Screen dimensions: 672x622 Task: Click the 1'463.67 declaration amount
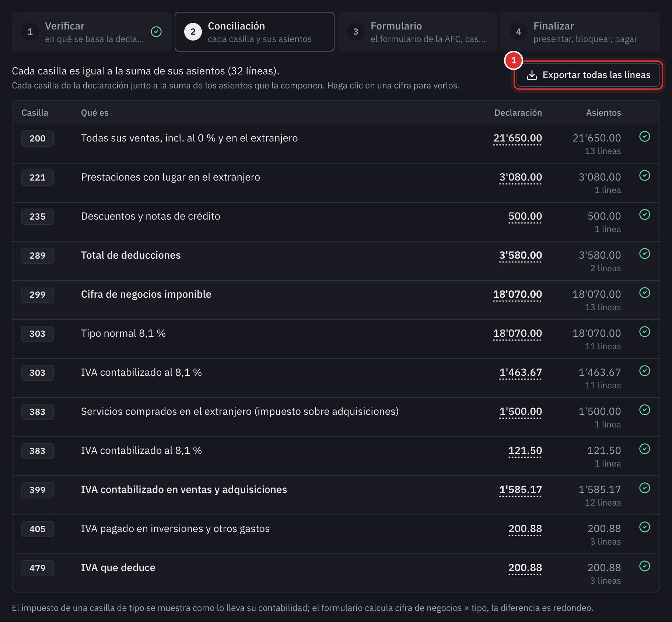coord(520,373)
